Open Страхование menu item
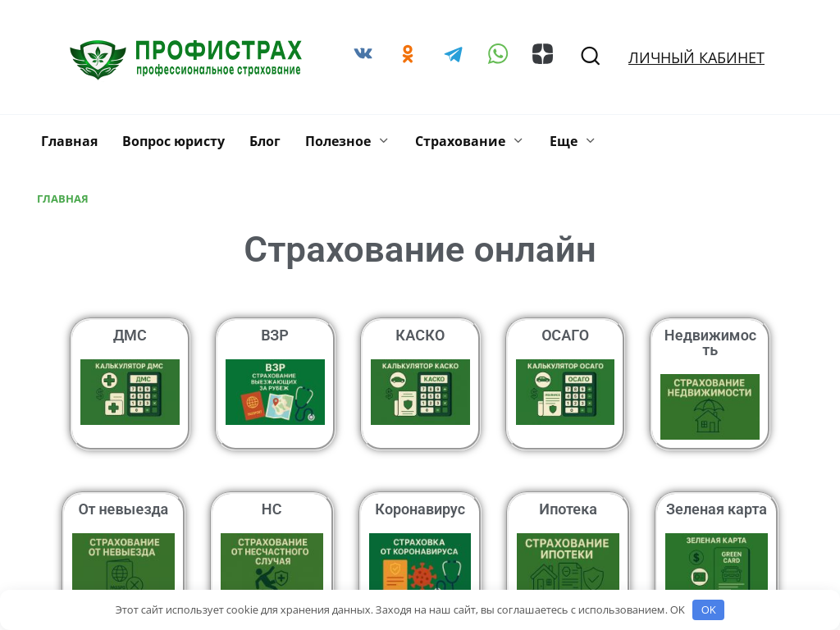Viewport: 840px width, 630px height. [x=460, y=141]
